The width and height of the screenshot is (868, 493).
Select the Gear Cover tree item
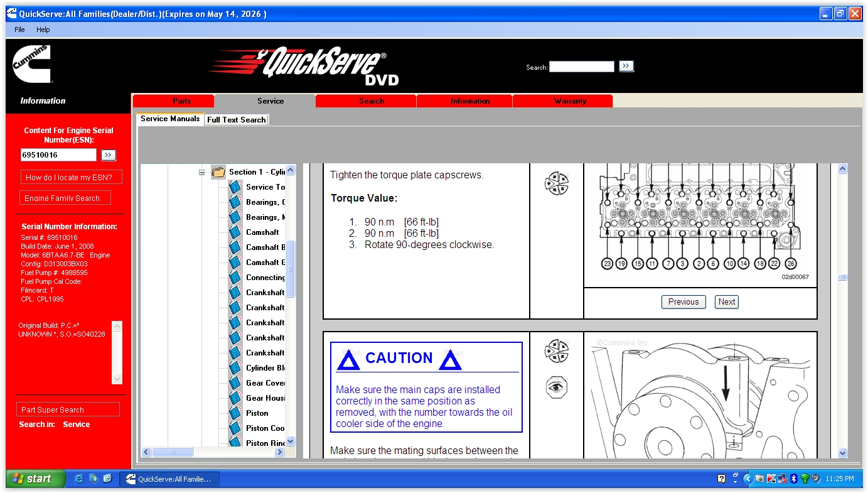[x=265, y=383]
